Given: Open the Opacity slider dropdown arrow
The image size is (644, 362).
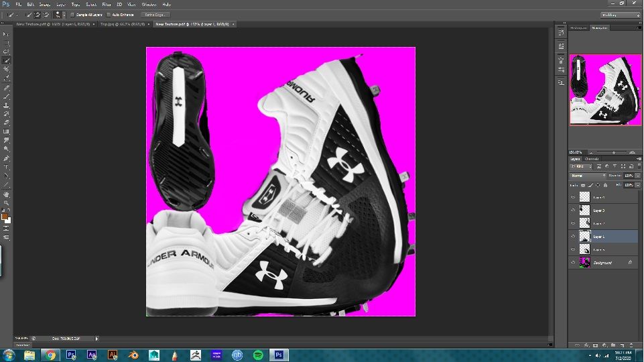Looking at the screenshot, I should [x=638, y=176].
